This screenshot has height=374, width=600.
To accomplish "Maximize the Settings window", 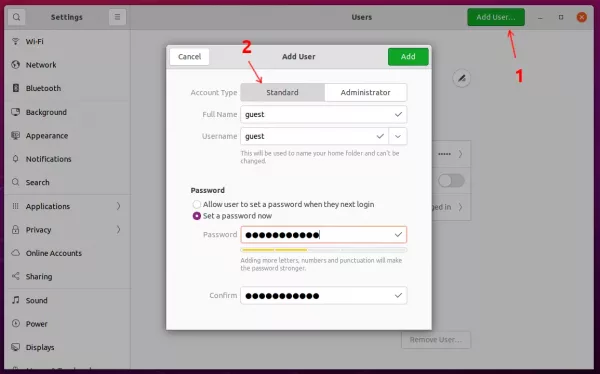I will coord(561,17).
